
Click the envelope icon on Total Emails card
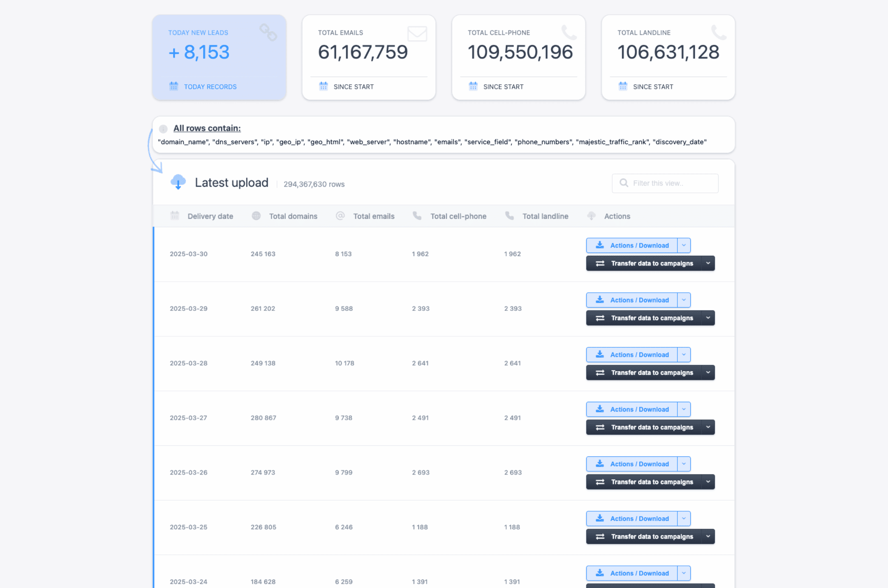(417, 33)
